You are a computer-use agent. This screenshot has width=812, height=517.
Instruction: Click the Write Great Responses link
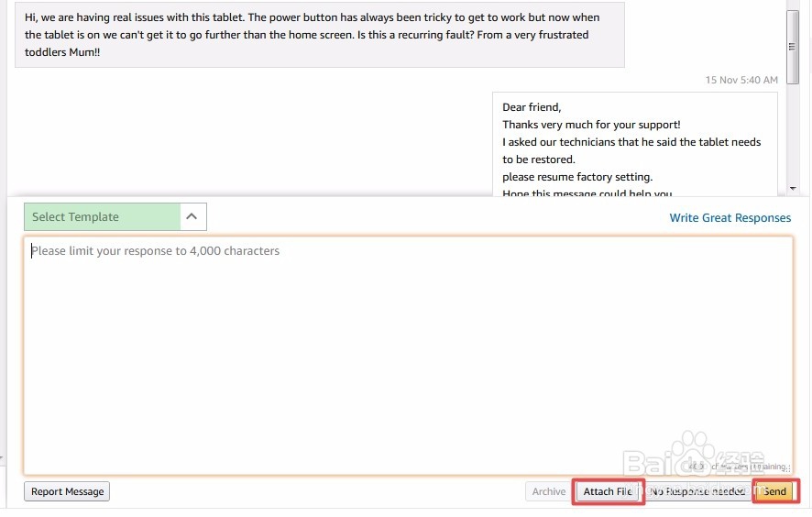[730, 218]
